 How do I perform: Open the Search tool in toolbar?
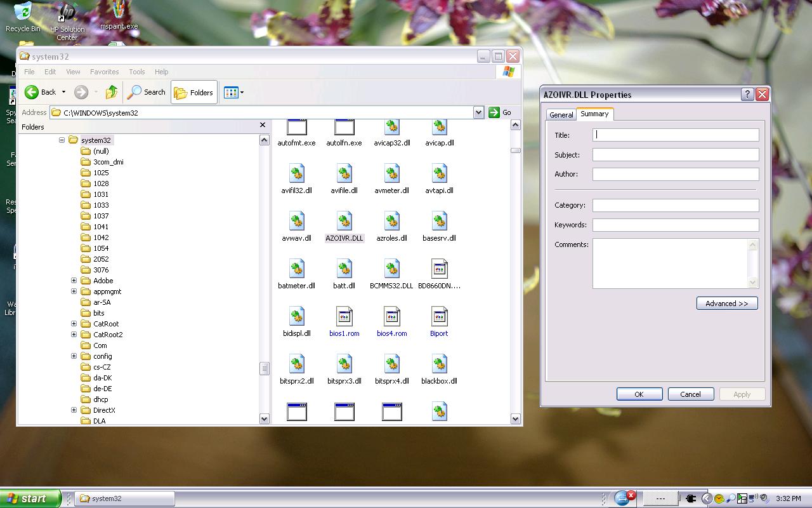147,93
